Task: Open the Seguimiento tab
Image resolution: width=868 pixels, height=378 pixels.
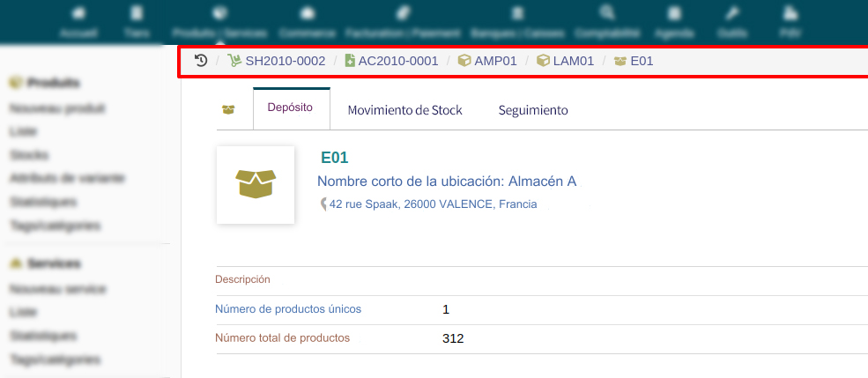Action: click(x=533, y=110)
